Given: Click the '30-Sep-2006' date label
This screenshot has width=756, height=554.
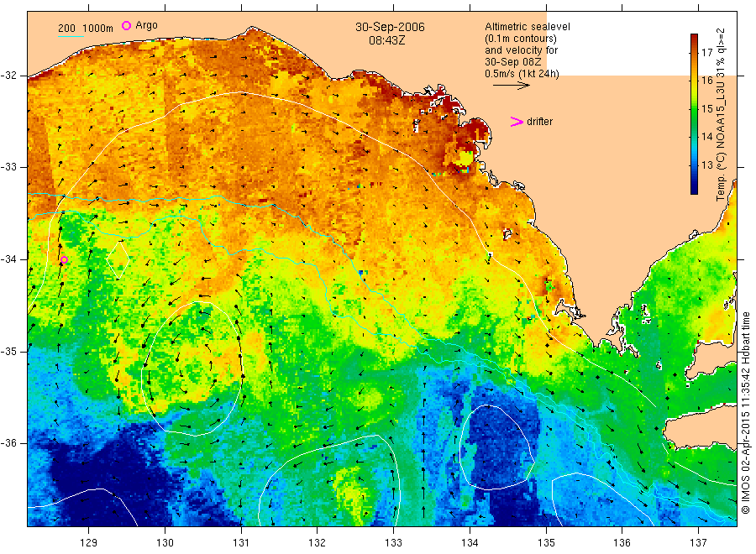Looking at the screenshot, I should click(x=390, y=27).
